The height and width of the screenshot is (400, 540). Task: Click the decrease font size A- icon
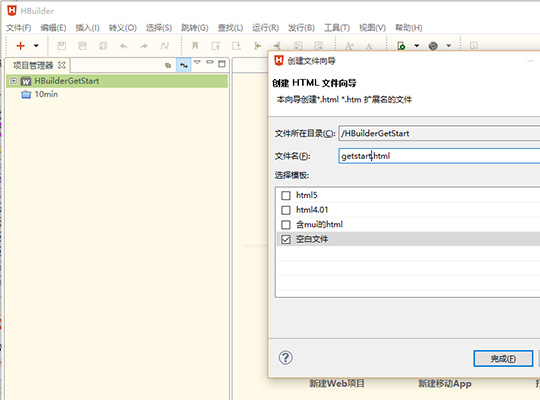pyautogui.click(x=369, y=46)
